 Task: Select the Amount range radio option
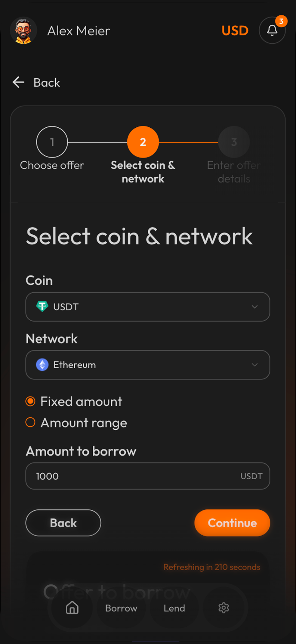(x=30, y=422)
